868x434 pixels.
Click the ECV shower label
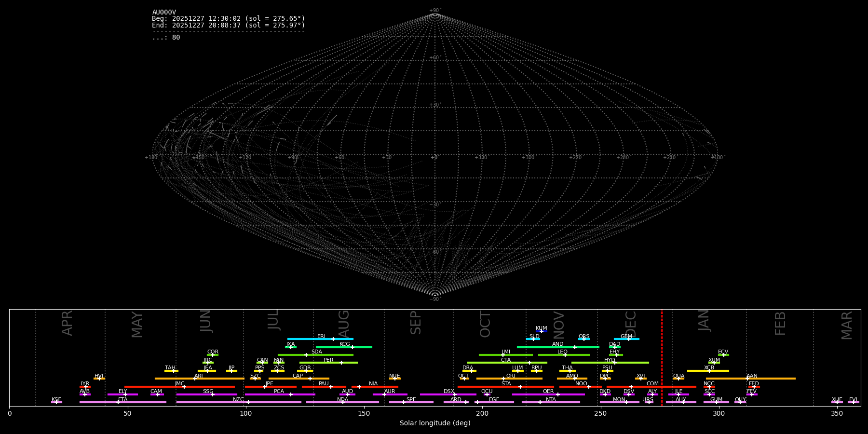pyautogui.click(x=723, y=352)
